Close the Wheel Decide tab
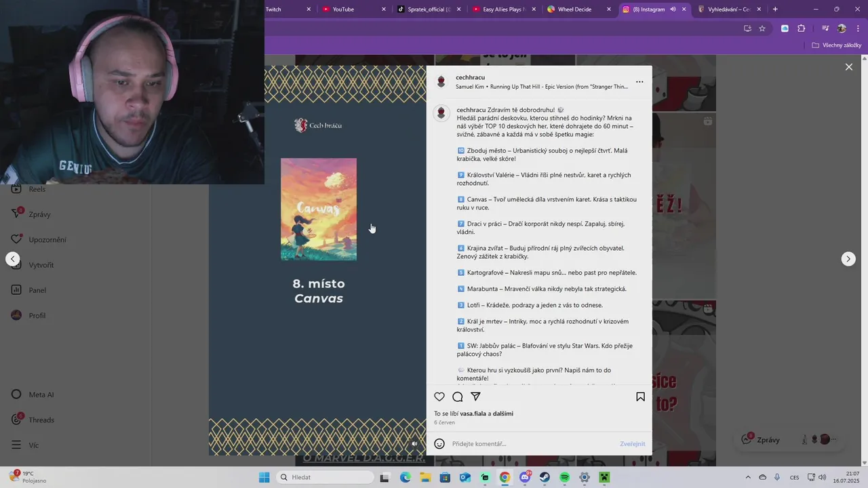 [x=608, y=9]
